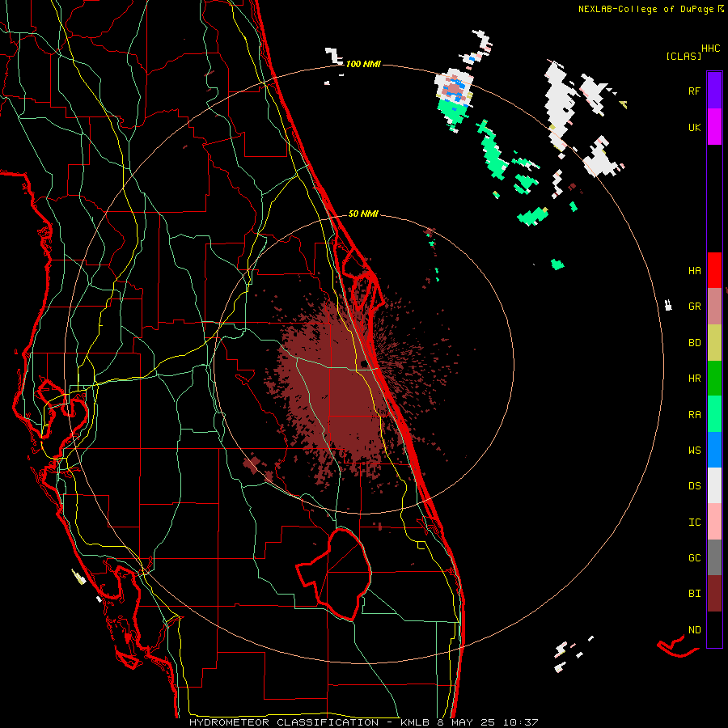Click the IC legend label

[x=694, y=523]
